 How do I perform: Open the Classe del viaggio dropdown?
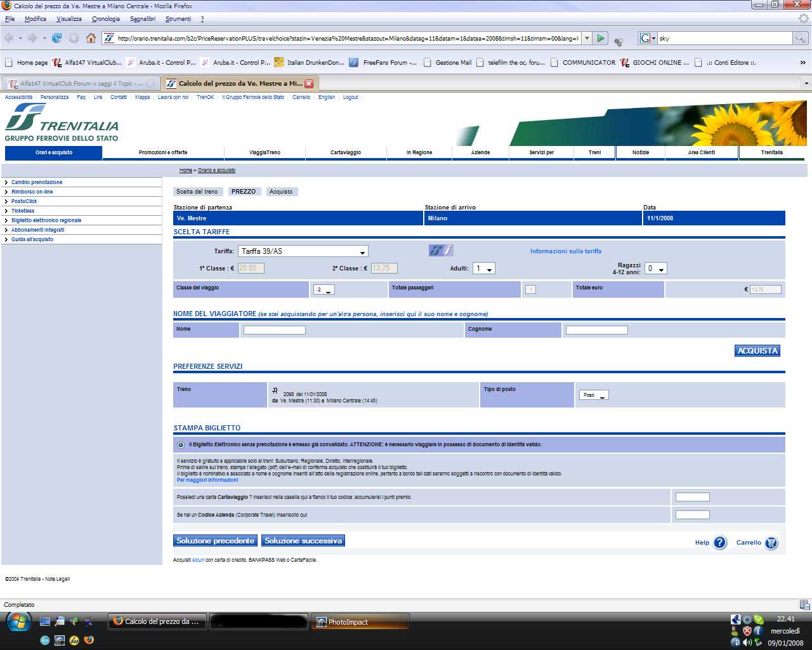(x=324, y=289)
